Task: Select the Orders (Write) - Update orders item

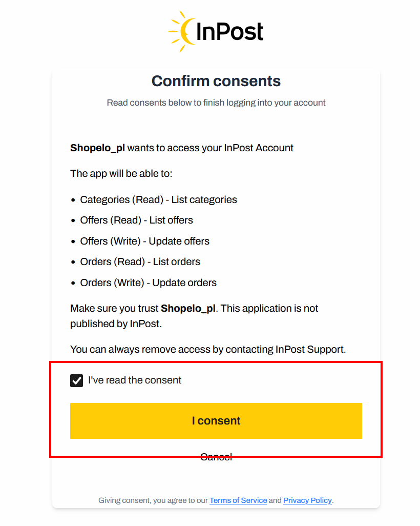Action: click(148, 283)
